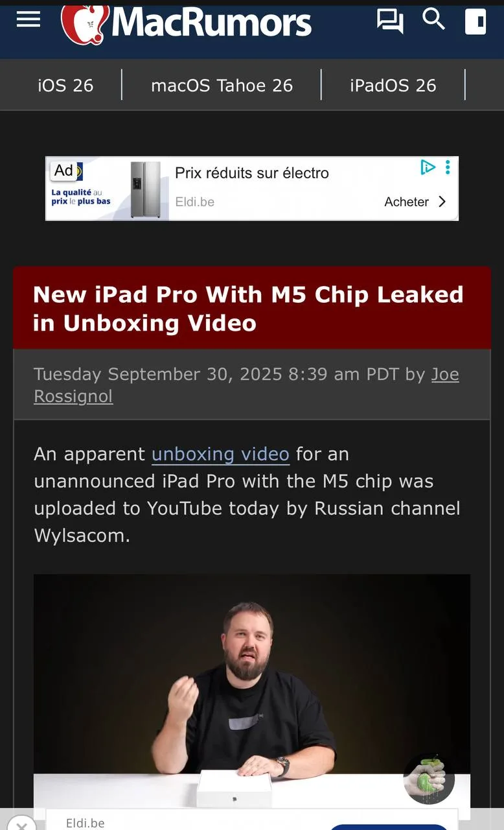Open the ad options three-dot menu
The width and height of the screenshot is (504, 830).
tap(448, 167)
